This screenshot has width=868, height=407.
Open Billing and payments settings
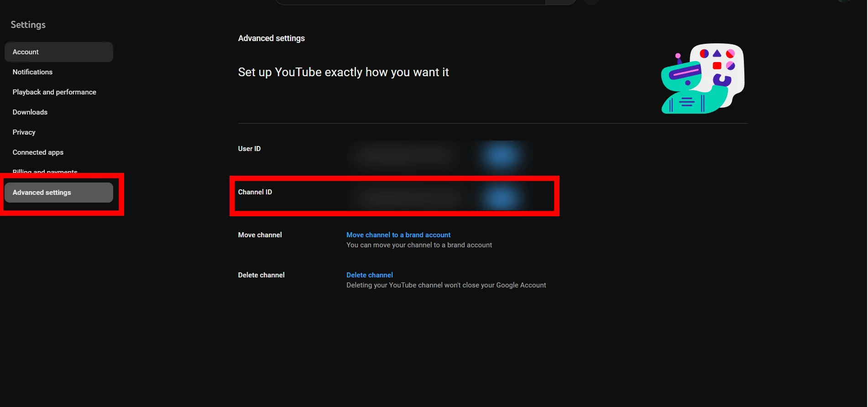pyautogui.click(x=45, y=172)
